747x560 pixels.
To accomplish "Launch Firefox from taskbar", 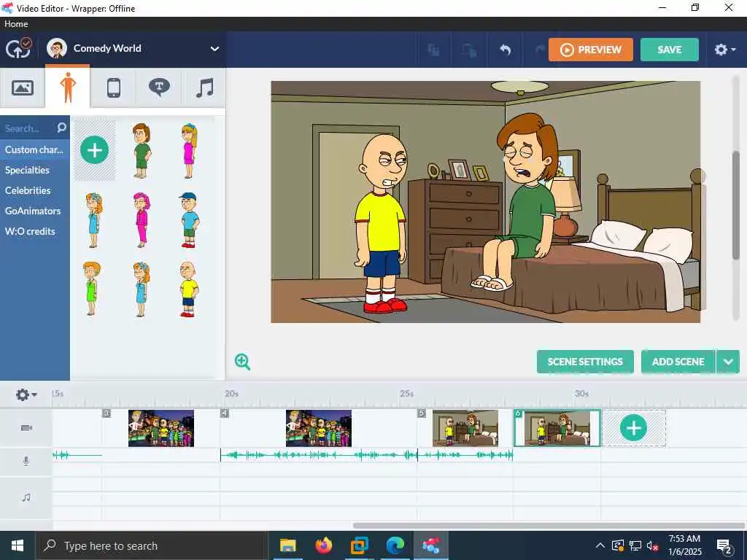I will tap(323, 545).
